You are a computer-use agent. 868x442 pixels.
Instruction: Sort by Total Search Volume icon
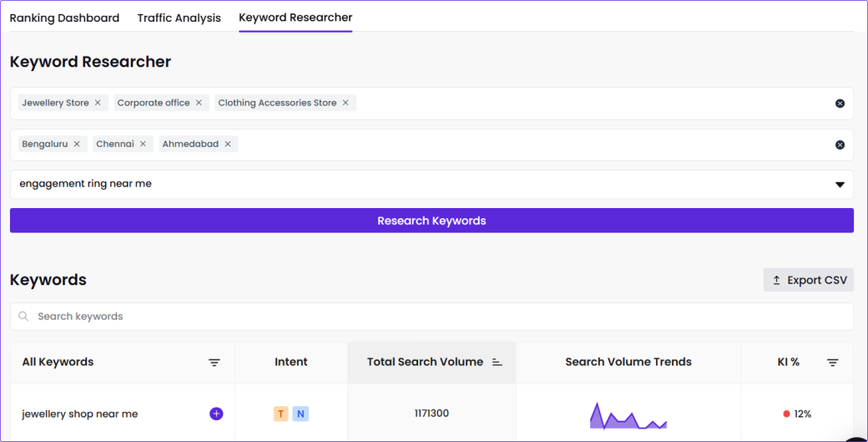(x=497, y=363)
